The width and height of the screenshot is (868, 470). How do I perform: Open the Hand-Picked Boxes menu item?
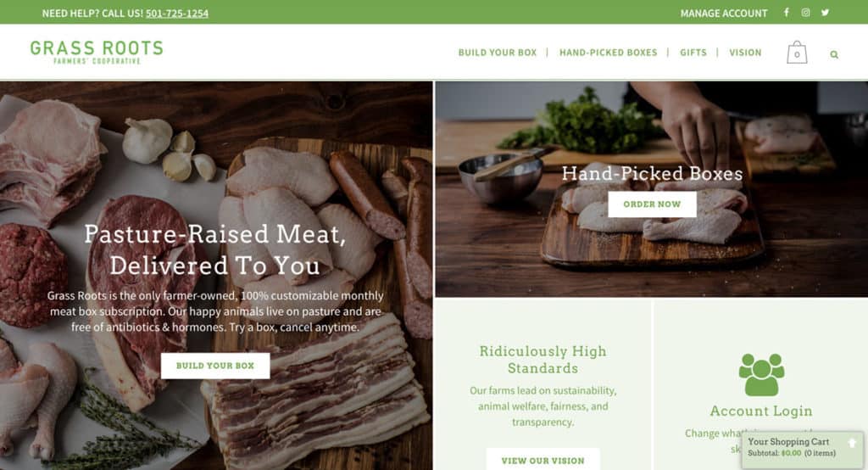608,53
